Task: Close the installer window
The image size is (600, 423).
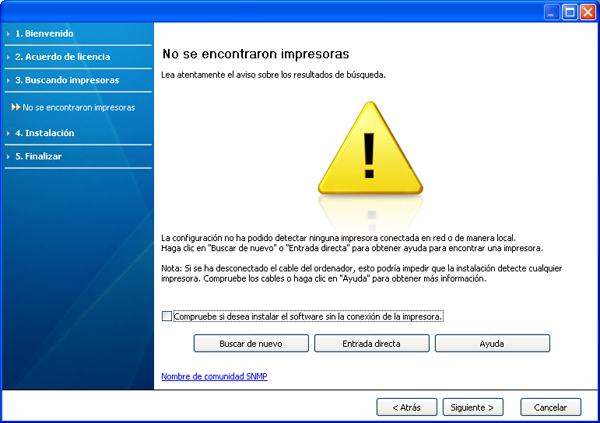Action: (588, 12)
